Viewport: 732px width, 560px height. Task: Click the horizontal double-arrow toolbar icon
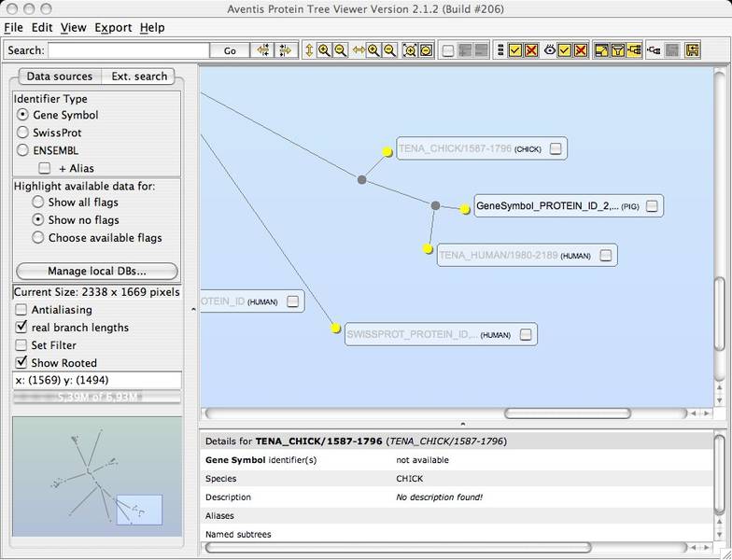tap(359, 50)
